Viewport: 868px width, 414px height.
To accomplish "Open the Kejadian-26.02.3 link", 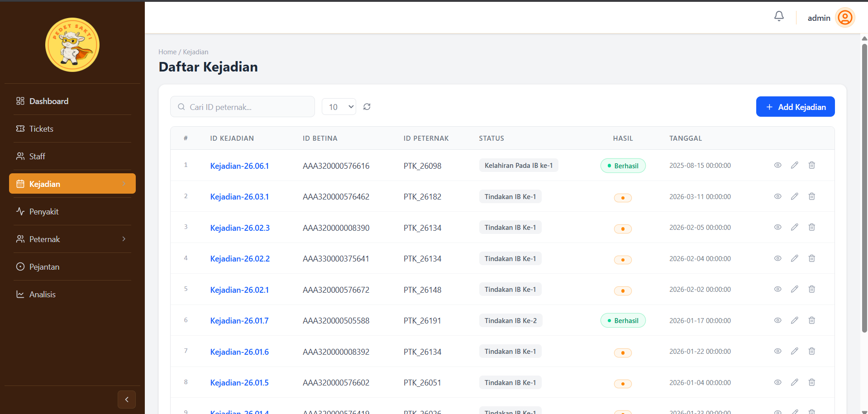I will [240, 228].
